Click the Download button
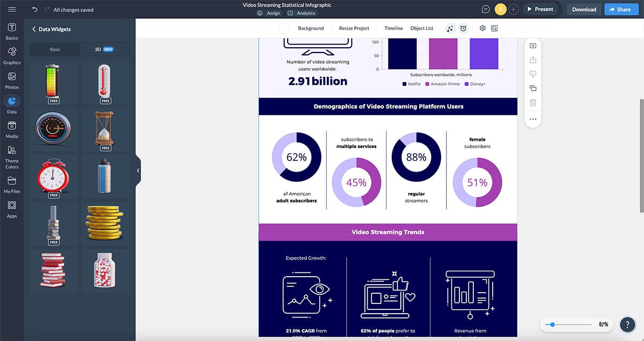Viewport: 644px width, 341px height. [x=584, y=9]
